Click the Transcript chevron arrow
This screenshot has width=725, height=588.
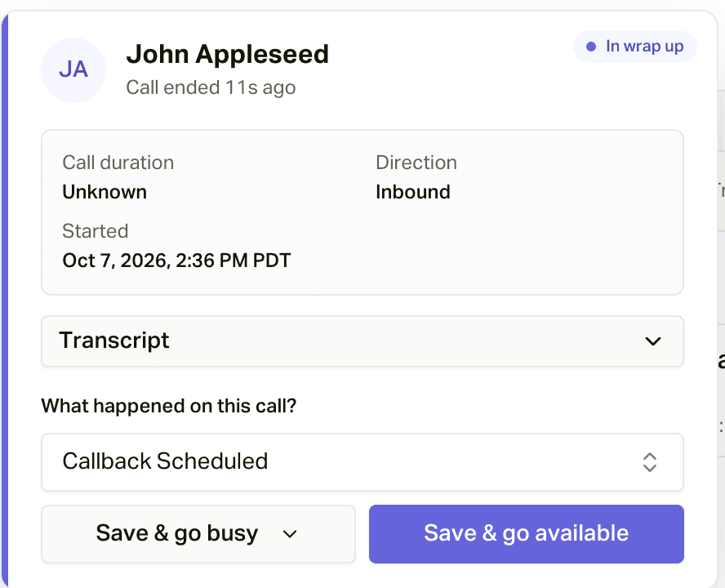point(653,341)
